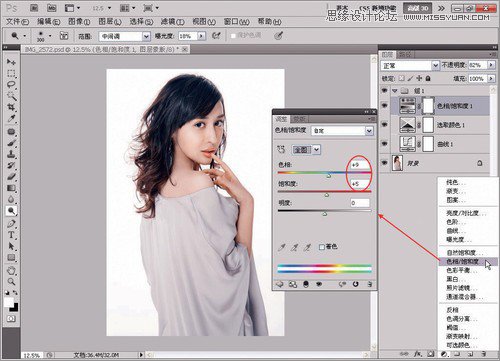
Task: Hide the 背景 background layer
Action: [384, 163]
